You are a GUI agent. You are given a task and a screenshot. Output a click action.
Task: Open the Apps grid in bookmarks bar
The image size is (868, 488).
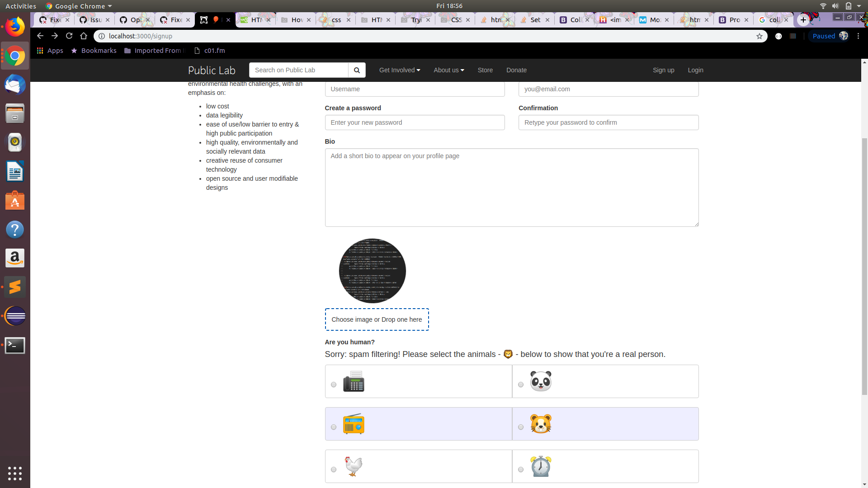coord(50,51)
